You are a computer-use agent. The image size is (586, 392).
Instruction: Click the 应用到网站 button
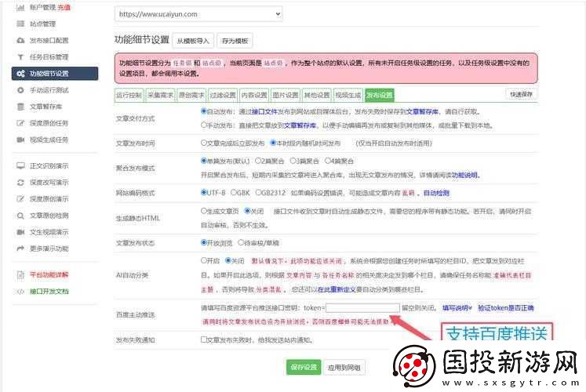click(344, 368)
